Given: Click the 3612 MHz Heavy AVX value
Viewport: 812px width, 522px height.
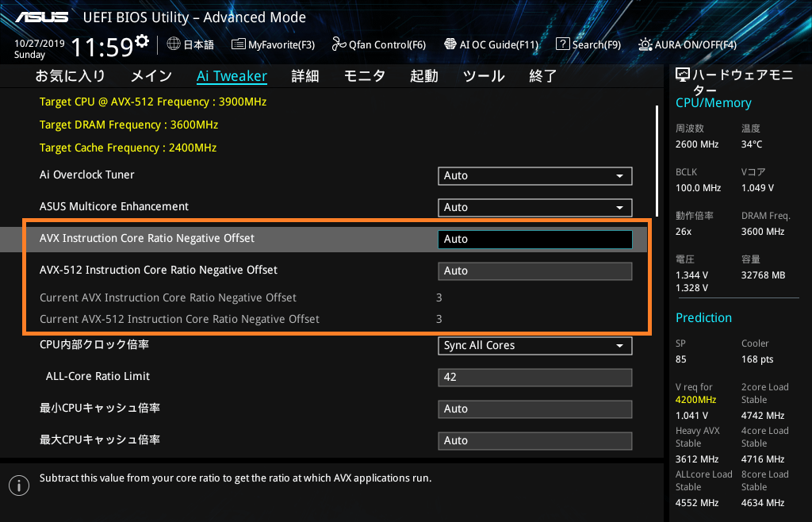Looking at the screenshot, I should coord(697,459).
